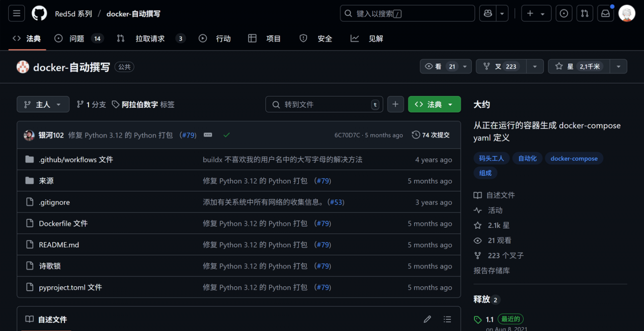Open the hamburger navigation menu

[x=17, y=14]
